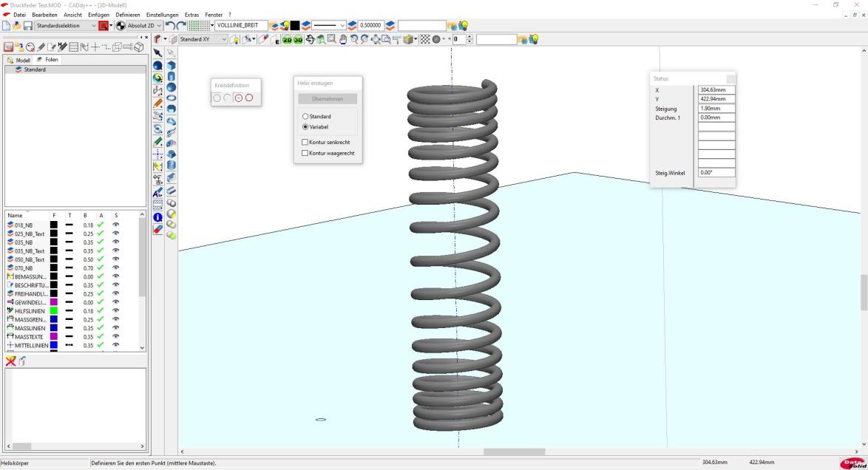Enable the Kontur senkrecht checkbox
Screen dimensions: 868x470
(305, 142)
